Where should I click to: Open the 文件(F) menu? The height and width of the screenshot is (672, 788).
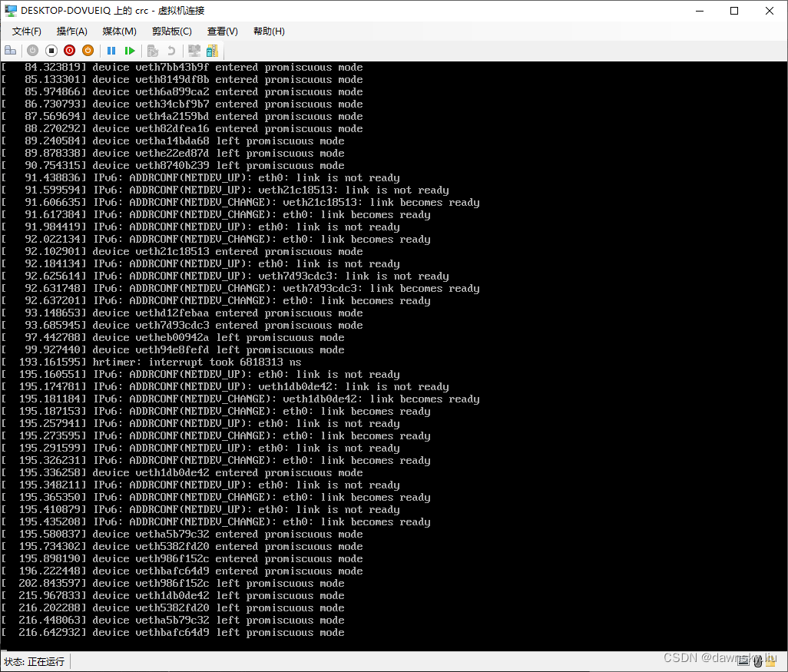click(26, 31)
